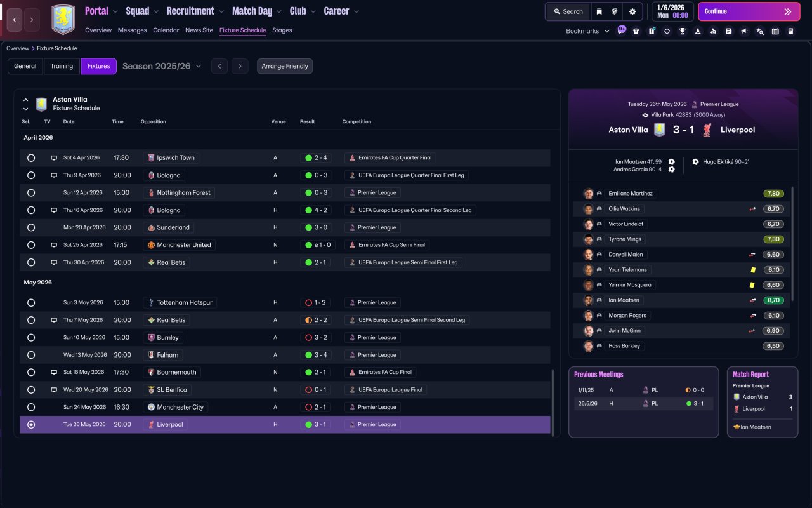The image size is (812, 508).
Task: Click the star search scouting icon
Action: click(760, 31)
